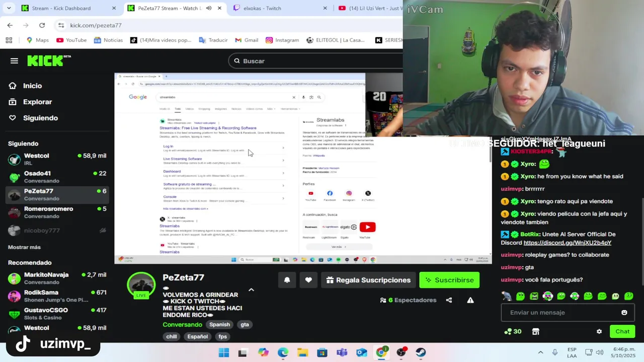Open RodikSama recommended channel
644x362 pixels.
(x=57, y=296)
